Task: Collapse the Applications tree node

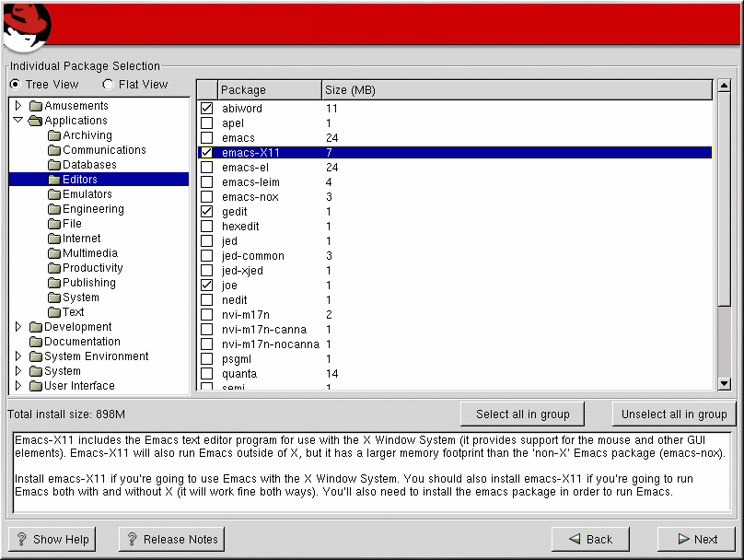Action: [18, 120]
